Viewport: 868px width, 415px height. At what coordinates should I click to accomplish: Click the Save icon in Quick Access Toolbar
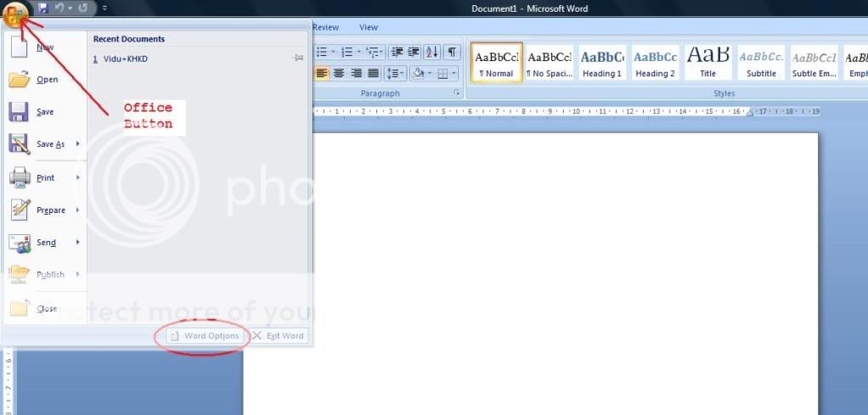pyautogui.click(x=43, y=8)
